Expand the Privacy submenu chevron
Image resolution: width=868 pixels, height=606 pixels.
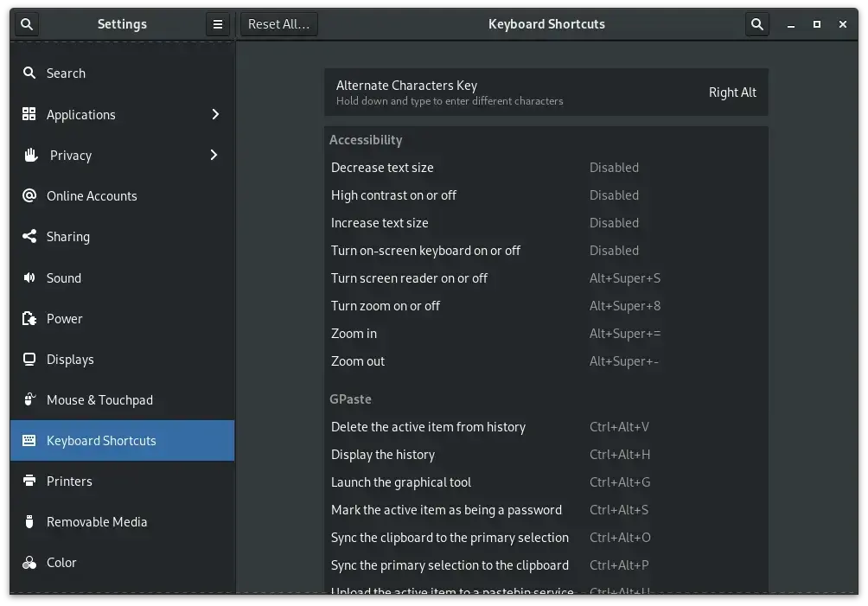tap(214, 155)
